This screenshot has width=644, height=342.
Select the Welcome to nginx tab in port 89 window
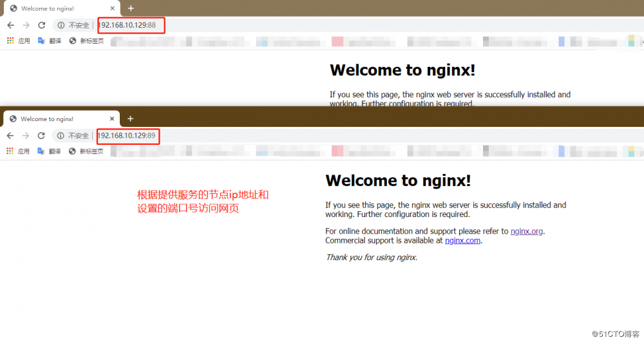(61, 119)
